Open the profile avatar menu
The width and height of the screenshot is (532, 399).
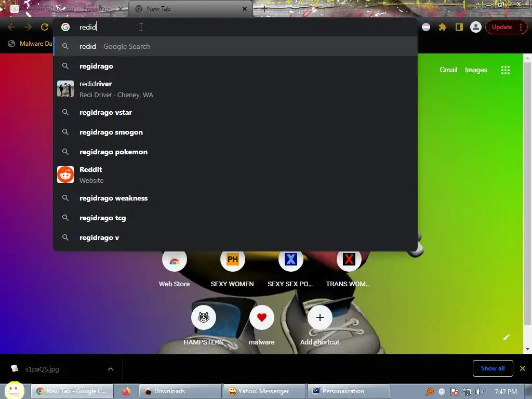476,27
